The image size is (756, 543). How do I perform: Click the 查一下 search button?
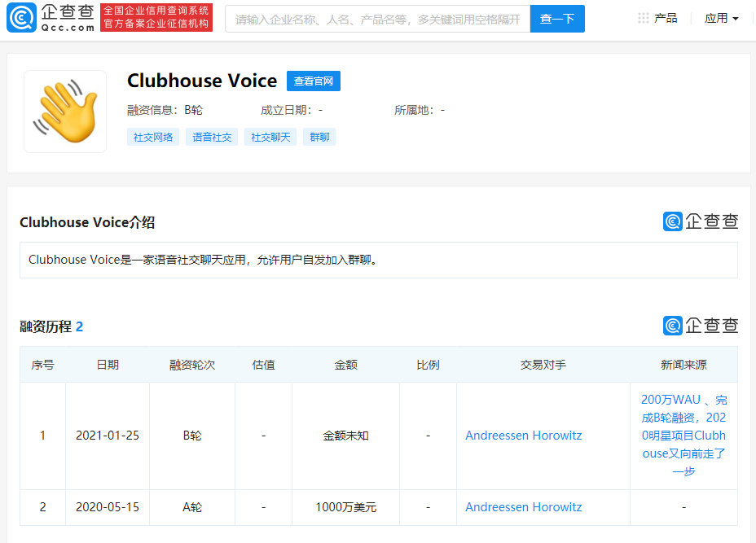(x=557, y=19)
